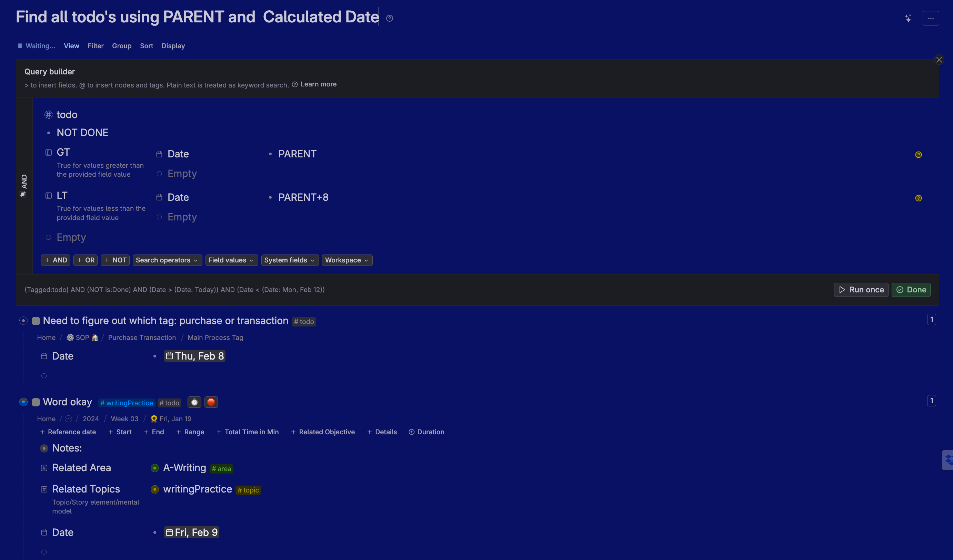Screen dimensions: 953x560
Task: Open the Search operators dropdown
Action: (x=167, y=260)
